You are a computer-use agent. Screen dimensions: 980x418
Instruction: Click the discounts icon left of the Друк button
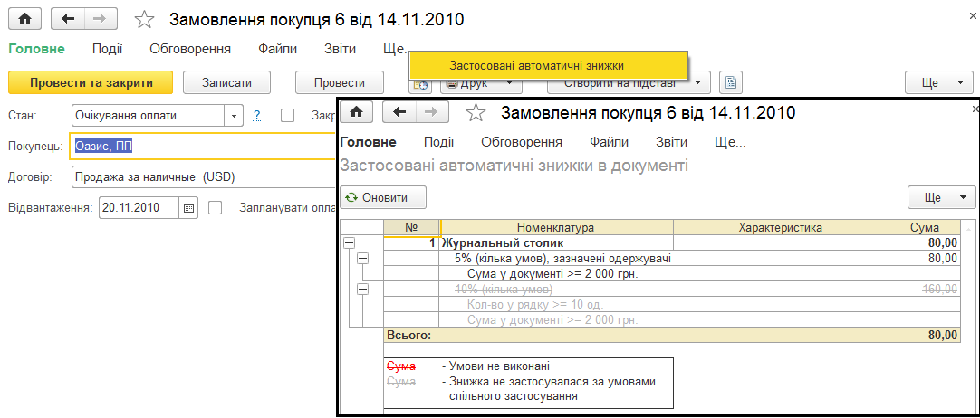pos(420,83)
